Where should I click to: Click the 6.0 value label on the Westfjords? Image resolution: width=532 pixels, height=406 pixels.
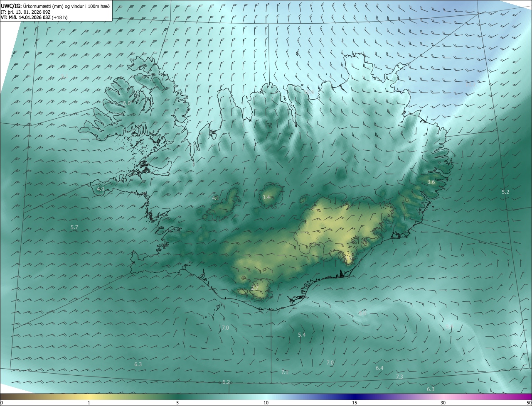pos(126,103)
